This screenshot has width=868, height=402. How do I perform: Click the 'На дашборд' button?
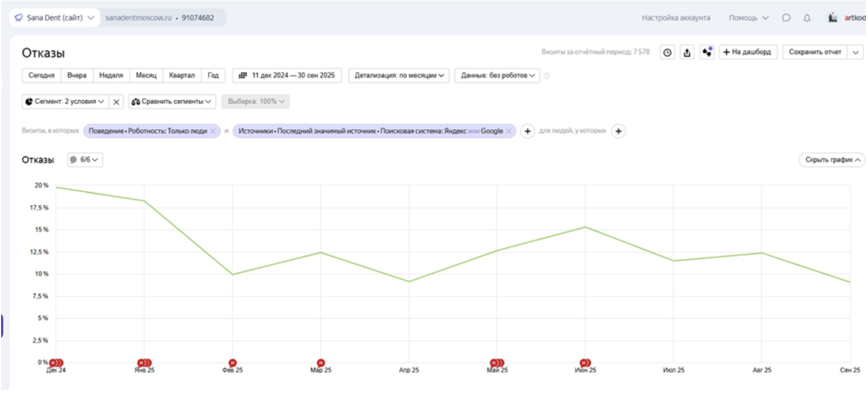pos(747,52)
